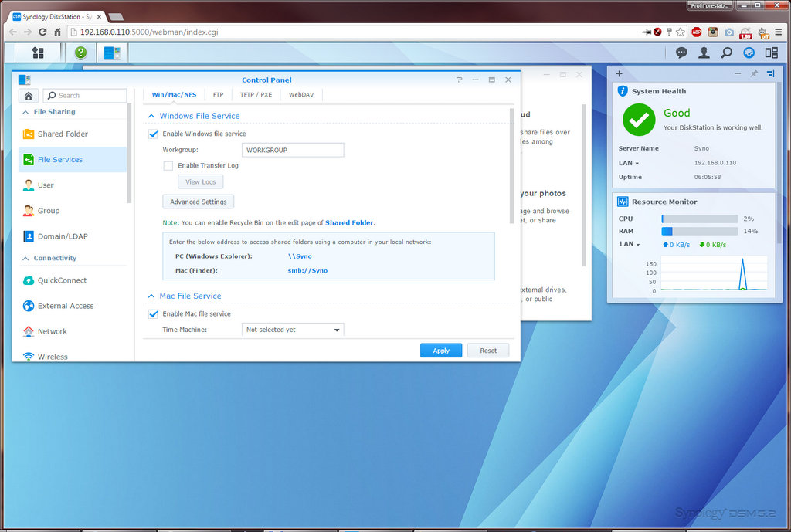Viewport: 791px width, 532px height.
Task: Click the CPU usage bar
Action: (700, 219)
